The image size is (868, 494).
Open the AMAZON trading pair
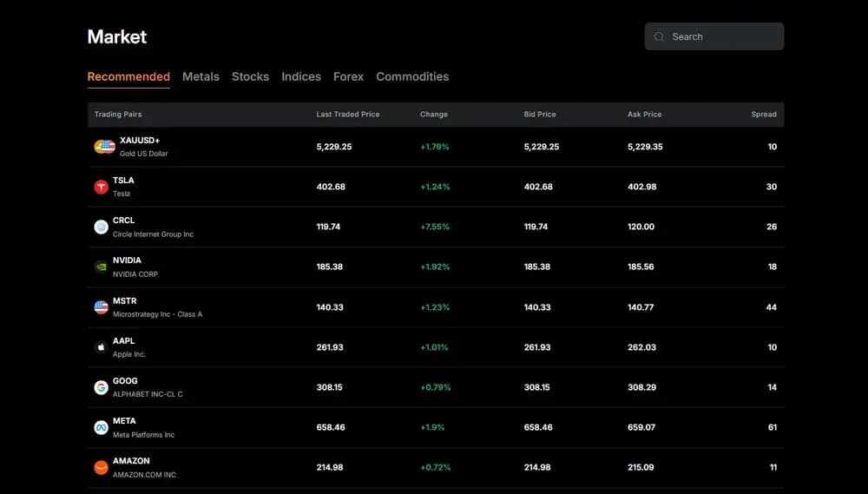tap(436, 467)
